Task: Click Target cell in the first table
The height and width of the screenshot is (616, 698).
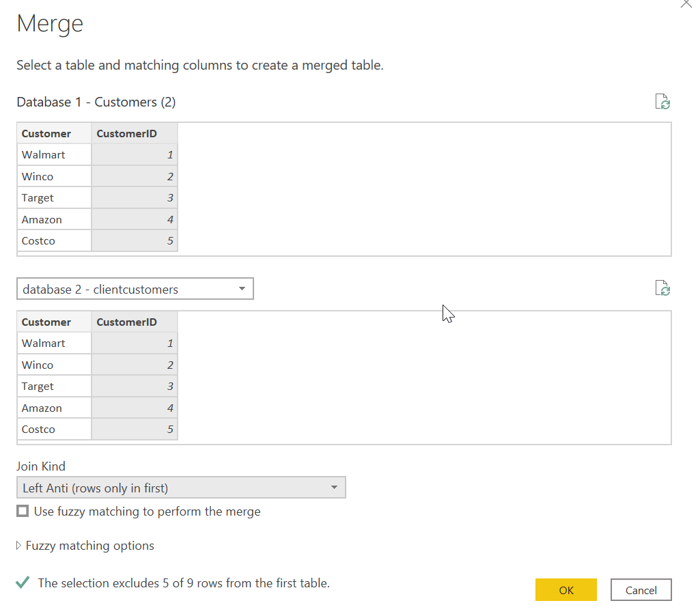Action: [55, 197]
